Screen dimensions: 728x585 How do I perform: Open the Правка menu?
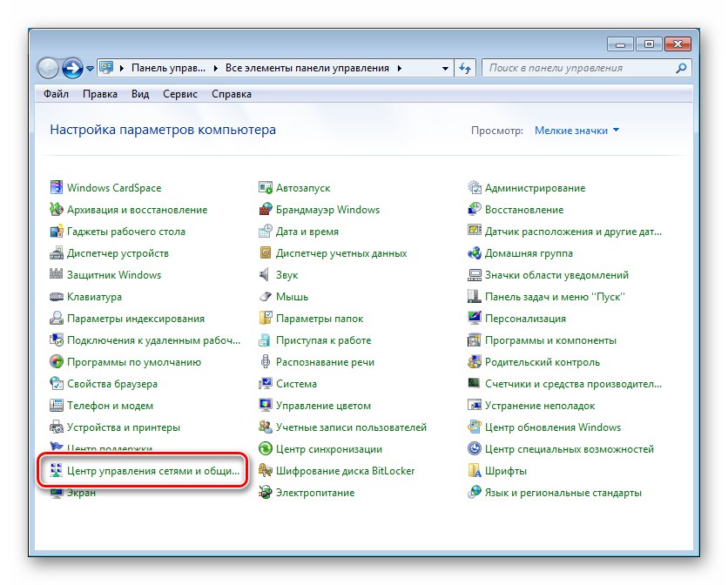click(100, 94)
